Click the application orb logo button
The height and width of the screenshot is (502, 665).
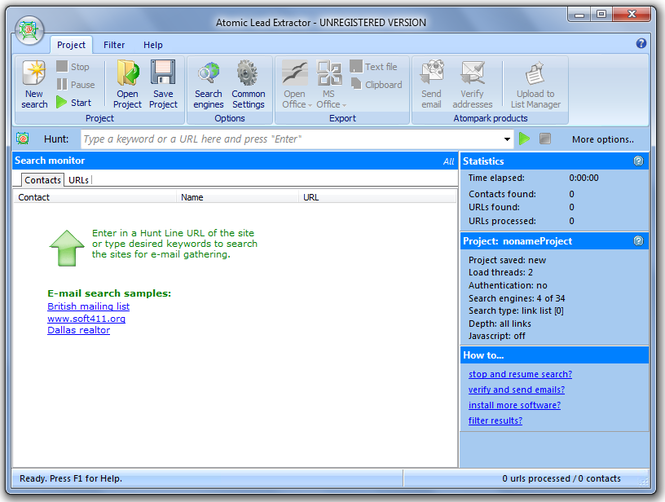click(x=29, y=31)
